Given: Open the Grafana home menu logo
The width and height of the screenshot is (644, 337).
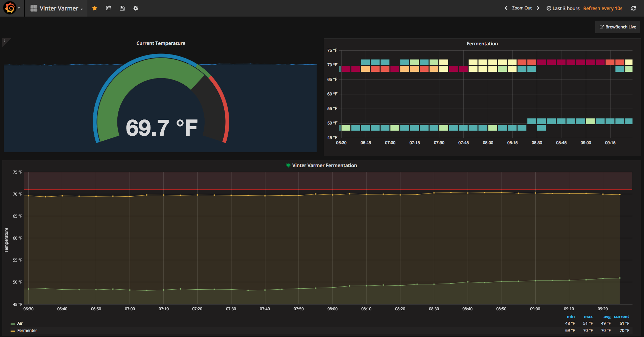Looking at the screenshot, I should pyautogui.click(x=10, y=8).
